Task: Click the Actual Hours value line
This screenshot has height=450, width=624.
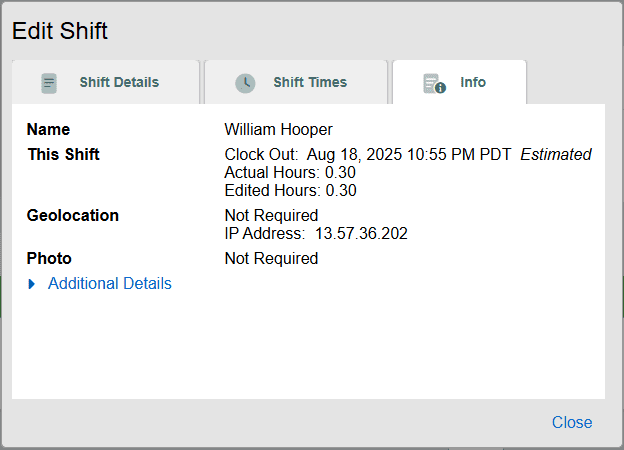Action: pyautogui.click(x=290, y=173)
